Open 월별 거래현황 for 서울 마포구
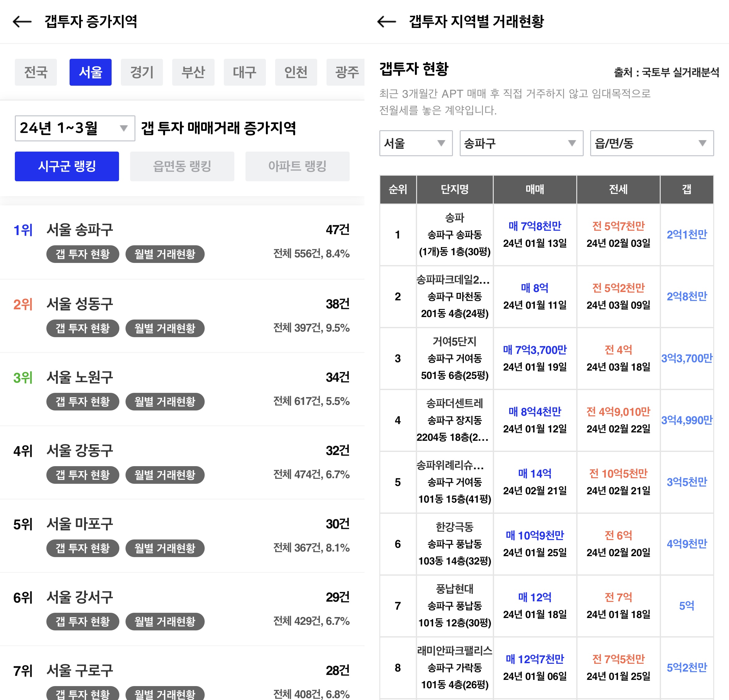This screenshot has height=700, width=729. click(165, 548)
